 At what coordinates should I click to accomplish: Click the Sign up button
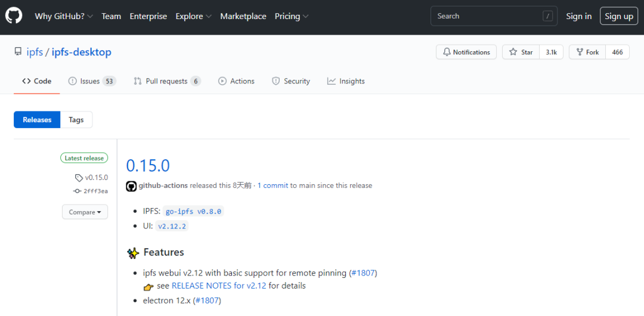pos(618,16)
